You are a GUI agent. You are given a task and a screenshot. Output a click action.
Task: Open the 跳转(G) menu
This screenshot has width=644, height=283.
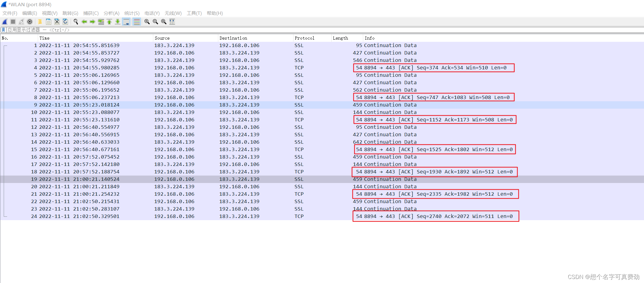coord(70,13)
